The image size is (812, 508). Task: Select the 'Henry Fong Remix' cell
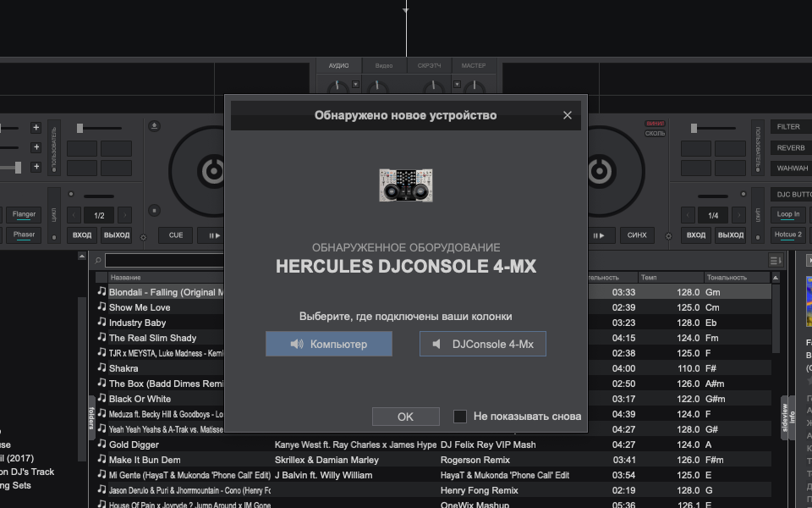[479, 490]
